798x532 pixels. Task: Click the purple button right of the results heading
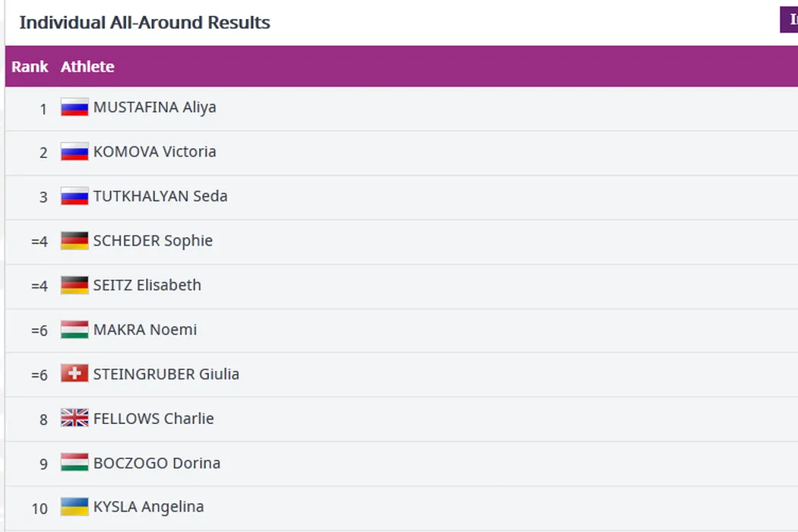789,21
